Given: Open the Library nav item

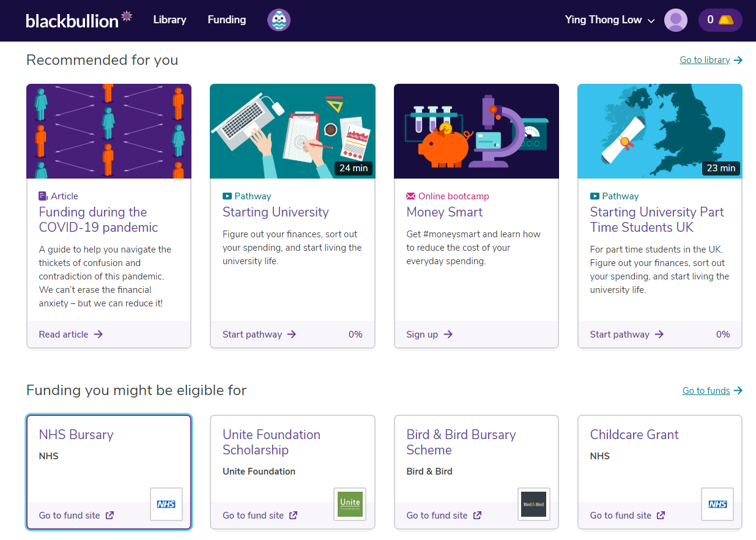Looking at the screenshot, I should [x=169, y=20].
